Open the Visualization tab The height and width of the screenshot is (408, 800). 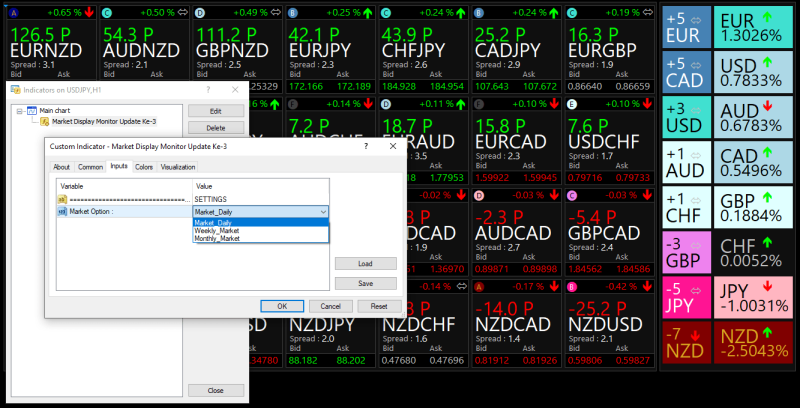pyautogui.click(x=178, y=167)
